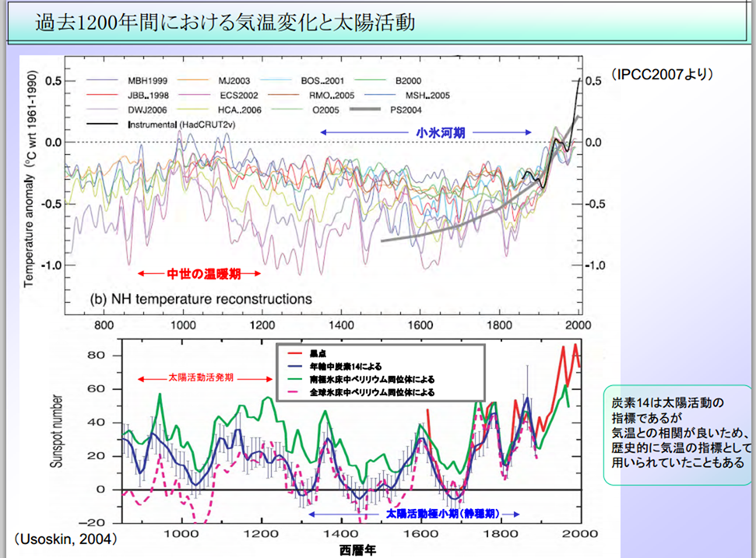Click the 2000 tick under temperature chart
Image resolution: width=756 pixels, height=558 pixels.
(x=578, y=325)
